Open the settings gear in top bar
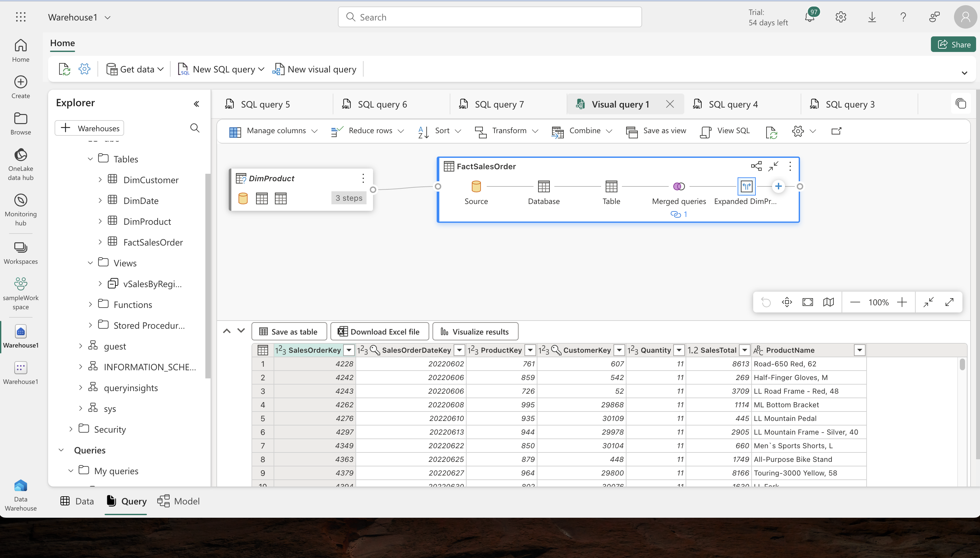The image size is (980, 558). pos(840,17)
